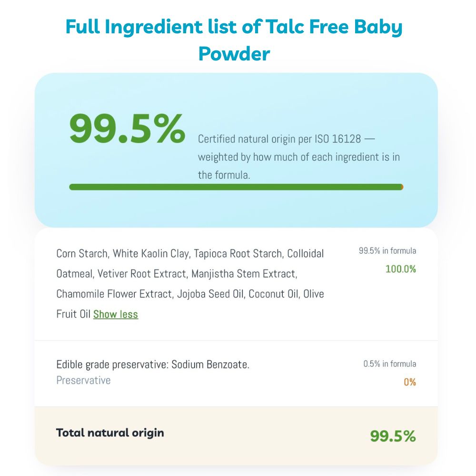This screenshot has width=476, height=476.
Task: Collapse ingredients with Show less link
Action: 116,314
